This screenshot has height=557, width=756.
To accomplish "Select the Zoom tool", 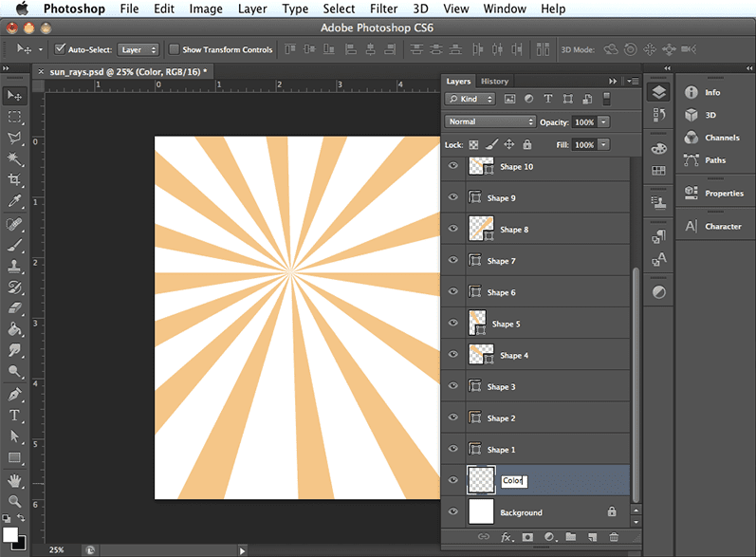I will (x=14, y=502).
